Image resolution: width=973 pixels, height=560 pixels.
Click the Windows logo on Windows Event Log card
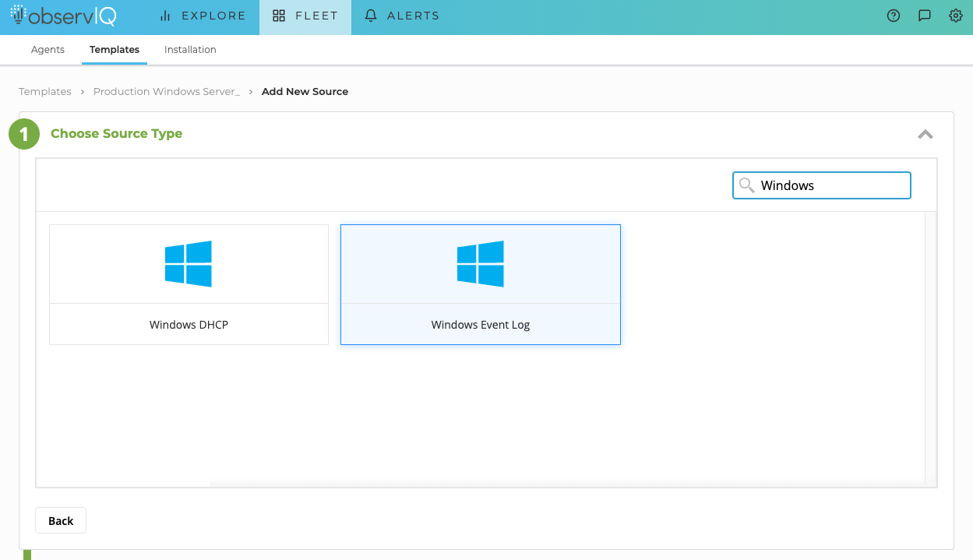coord(481,264)
